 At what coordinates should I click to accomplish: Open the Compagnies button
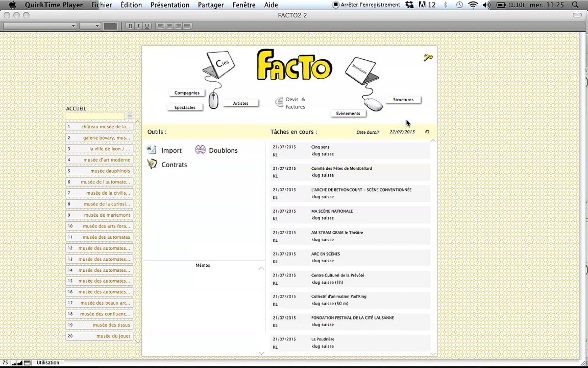click(x=187, y=93)
